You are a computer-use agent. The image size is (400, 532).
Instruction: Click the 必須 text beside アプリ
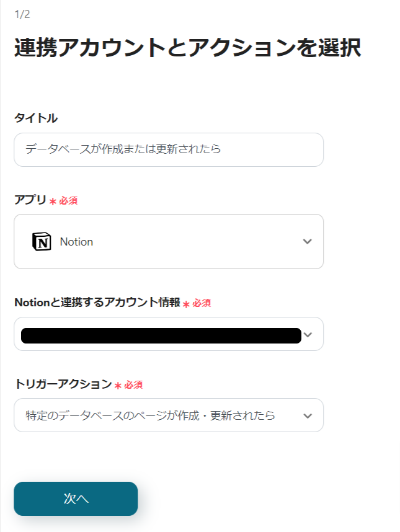68,201
